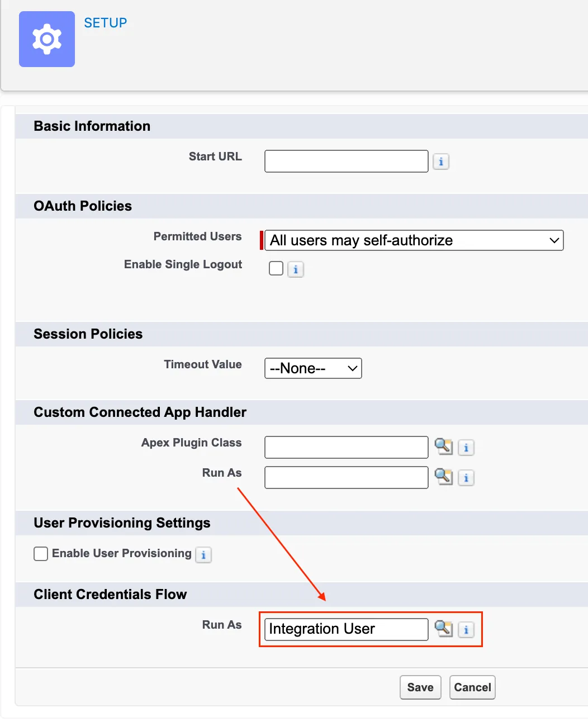Viewport: 588px width, 722px height.
Task: Click the Custom Handler Run As info icon
Action: click(466, 478)
